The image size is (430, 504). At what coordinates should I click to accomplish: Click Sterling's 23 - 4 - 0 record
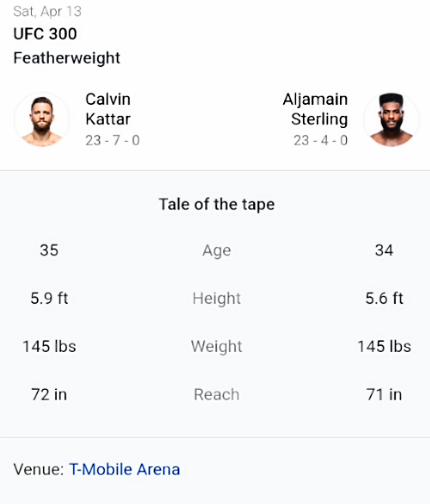[x=321, y=141]
